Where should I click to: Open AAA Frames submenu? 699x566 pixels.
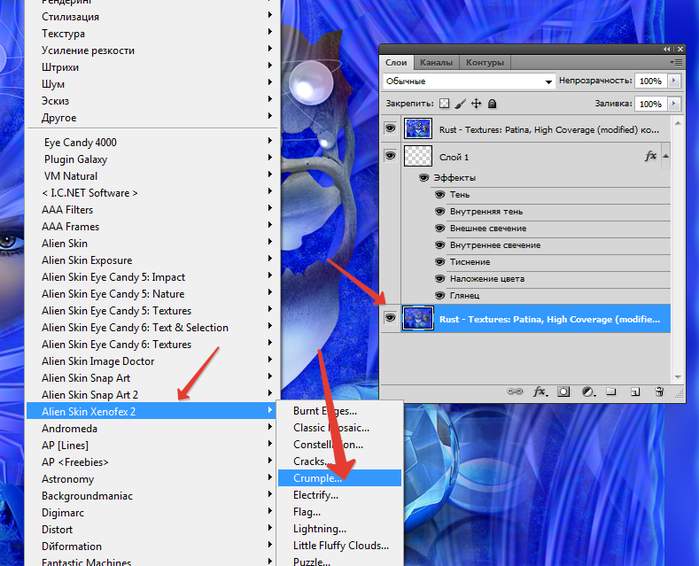tap(152, 226)
